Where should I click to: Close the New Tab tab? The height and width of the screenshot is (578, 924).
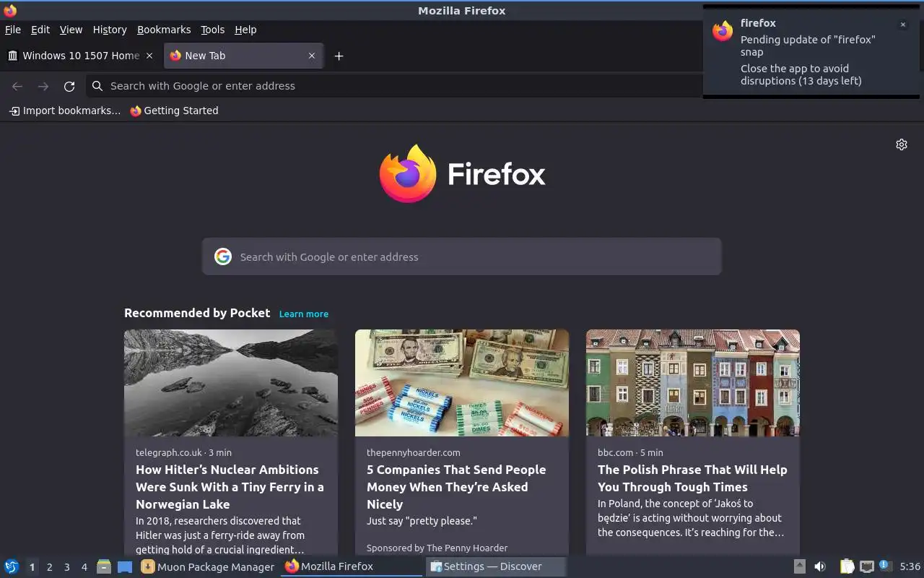pos(312,56)
